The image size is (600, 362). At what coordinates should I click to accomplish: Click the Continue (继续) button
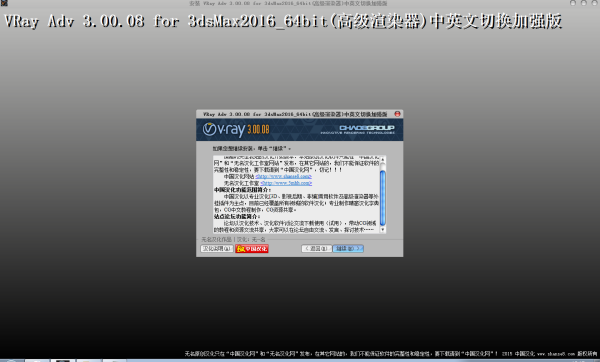(348, 249)
